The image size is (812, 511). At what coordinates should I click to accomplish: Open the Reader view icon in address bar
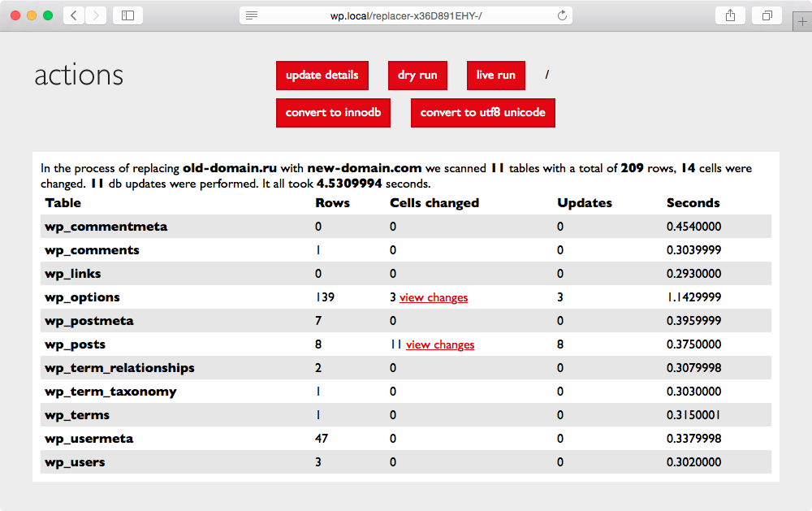(x=252, y=15)
